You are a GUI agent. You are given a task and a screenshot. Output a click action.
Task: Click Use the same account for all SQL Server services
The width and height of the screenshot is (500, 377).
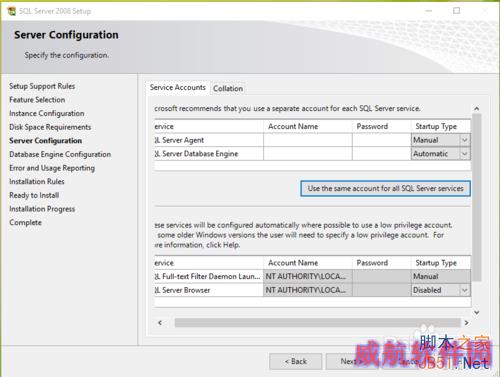[x=385, y=189]
